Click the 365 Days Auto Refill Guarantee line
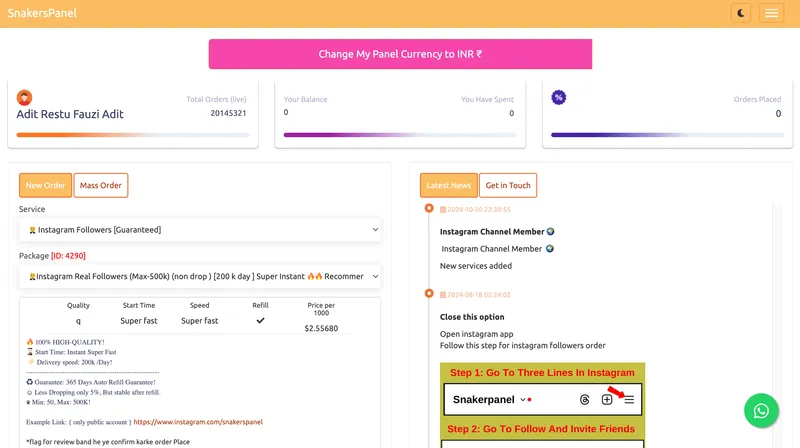800x448 pixels. point(91,382)
